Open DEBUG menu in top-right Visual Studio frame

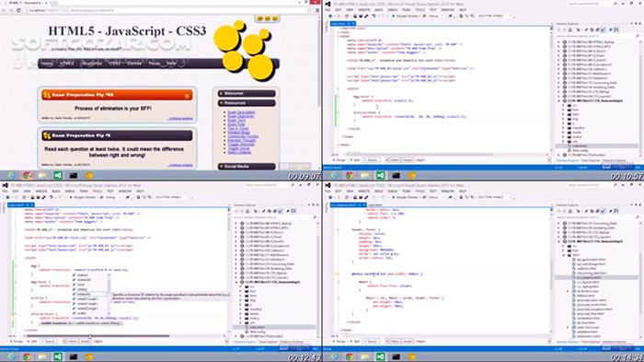(392, 10)
